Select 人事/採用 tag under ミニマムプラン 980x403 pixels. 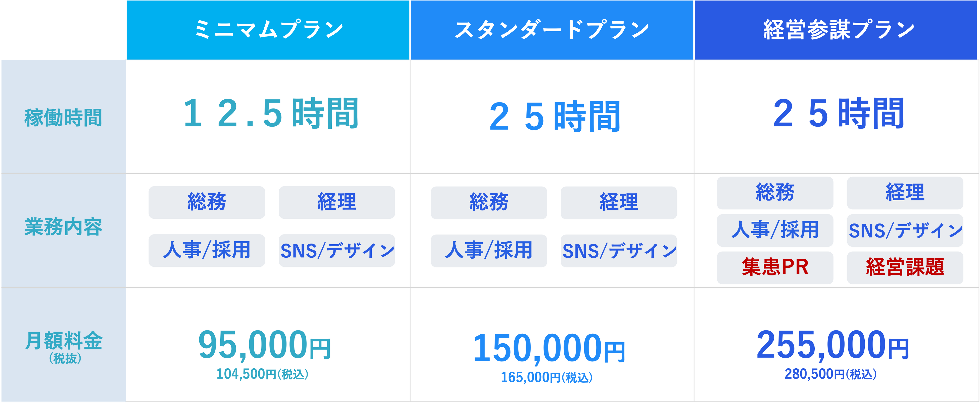pyautogui.click(x=207, y=250)
